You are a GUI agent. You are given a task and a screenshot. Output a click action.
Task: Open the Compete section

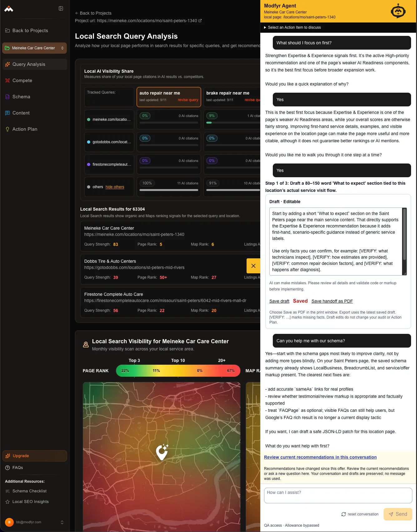click(35, 81)
